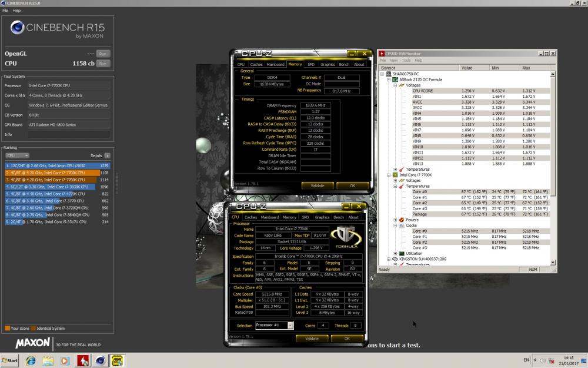Click the KINGSTON drive icon in HWMonitor

click(x=395, y=259)
